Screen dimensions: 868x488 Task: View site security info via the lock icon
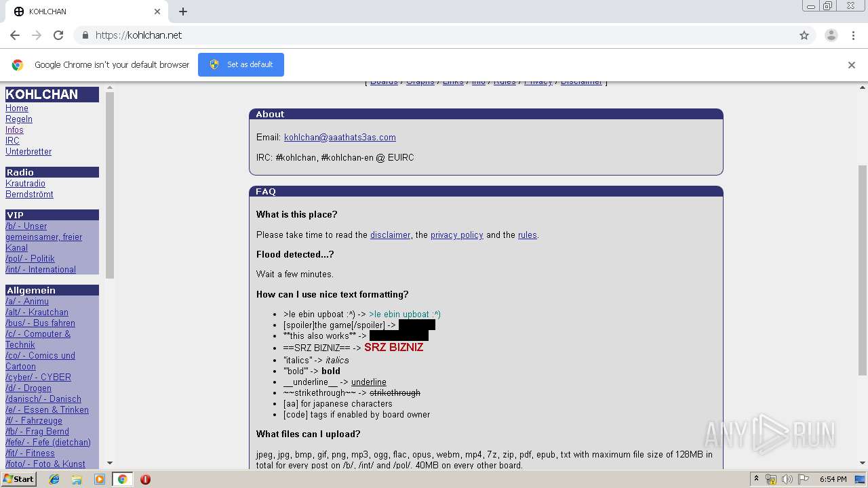click(x=85, y=35)
